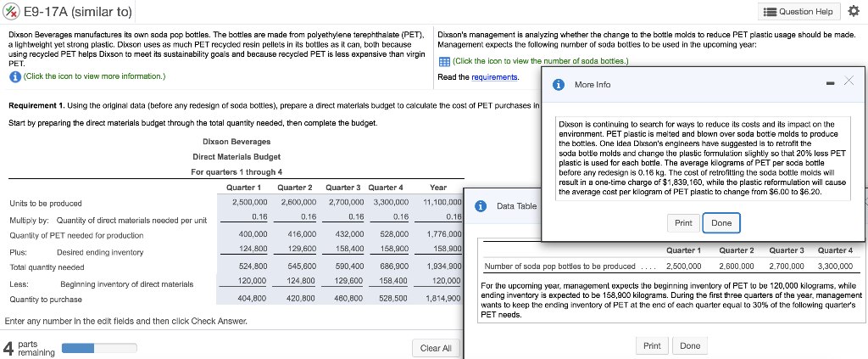Open the requirements link
The image size is (868, 359).
[494, 77]
